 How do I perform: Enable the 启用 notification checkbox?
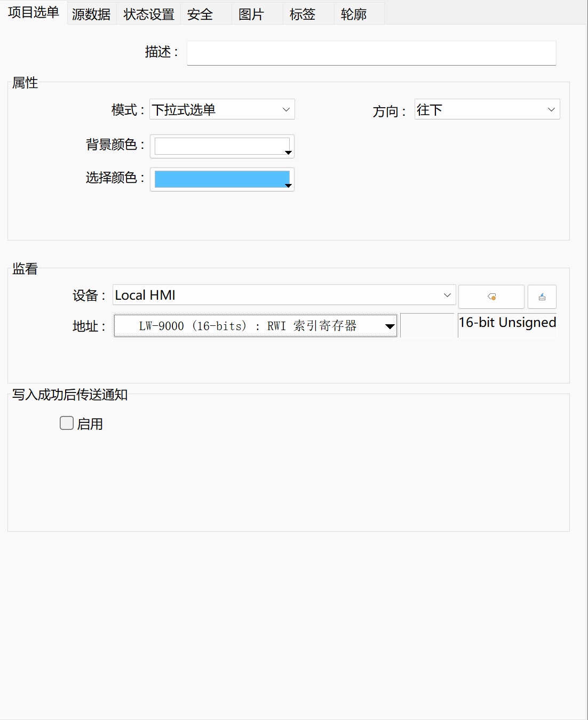67,423
